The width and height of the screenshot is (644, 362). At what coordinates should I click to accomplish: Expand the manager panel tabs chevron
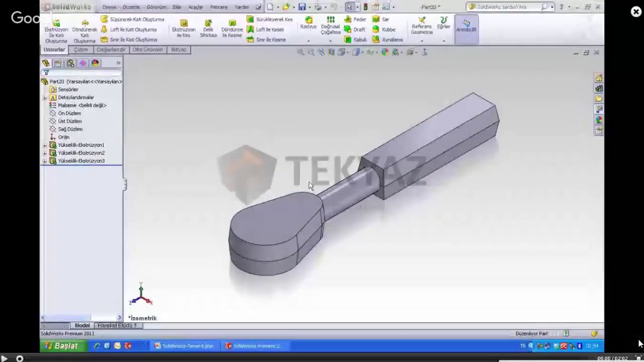118,63
